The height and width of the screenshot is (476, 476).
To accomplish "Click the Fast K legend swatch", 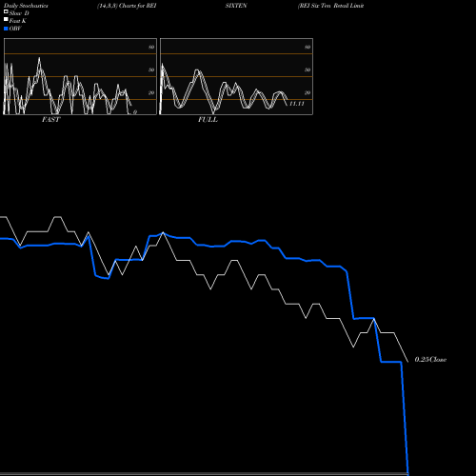I will point(6,19).
